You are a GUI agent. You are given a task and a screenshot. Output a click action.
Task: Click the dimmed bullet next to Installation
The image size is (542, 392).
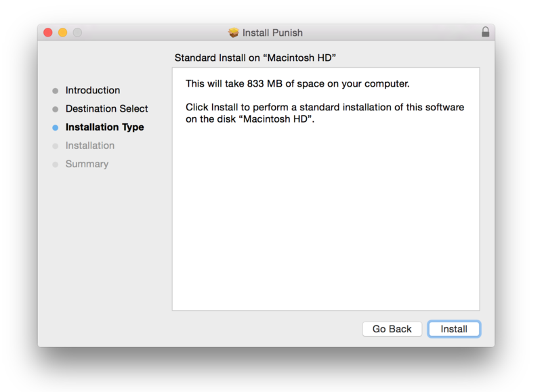point(56,146)
